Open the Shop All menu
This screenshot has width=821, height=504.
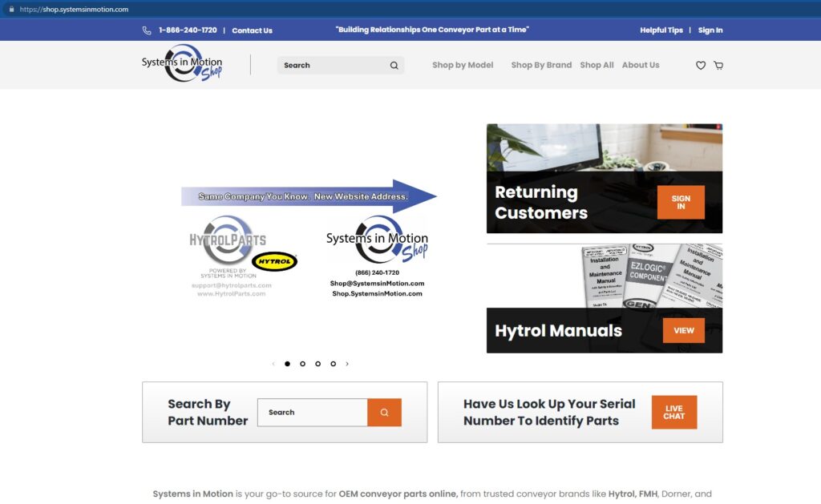pos(597,66)
